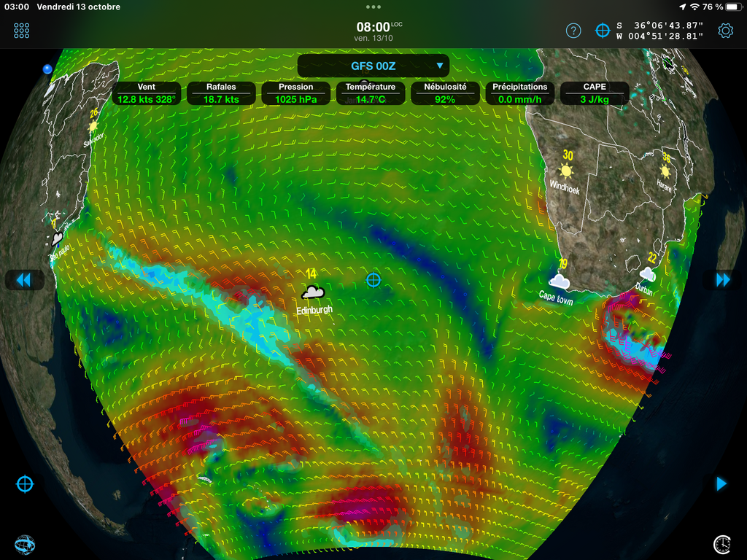This screenshot has width=747, height=560.
Task: Tap the Salvador sun weather icon
Action: click(x=93, y=126)
